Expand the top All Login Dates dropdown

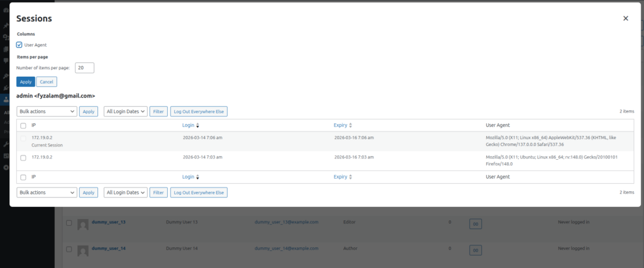126,111
